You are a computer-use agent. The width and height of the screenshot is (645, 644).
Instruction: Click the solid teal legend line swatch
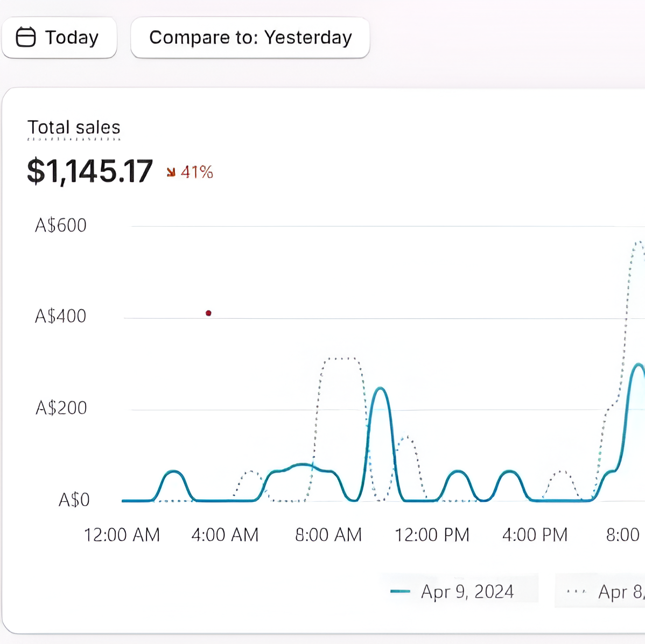400,591
